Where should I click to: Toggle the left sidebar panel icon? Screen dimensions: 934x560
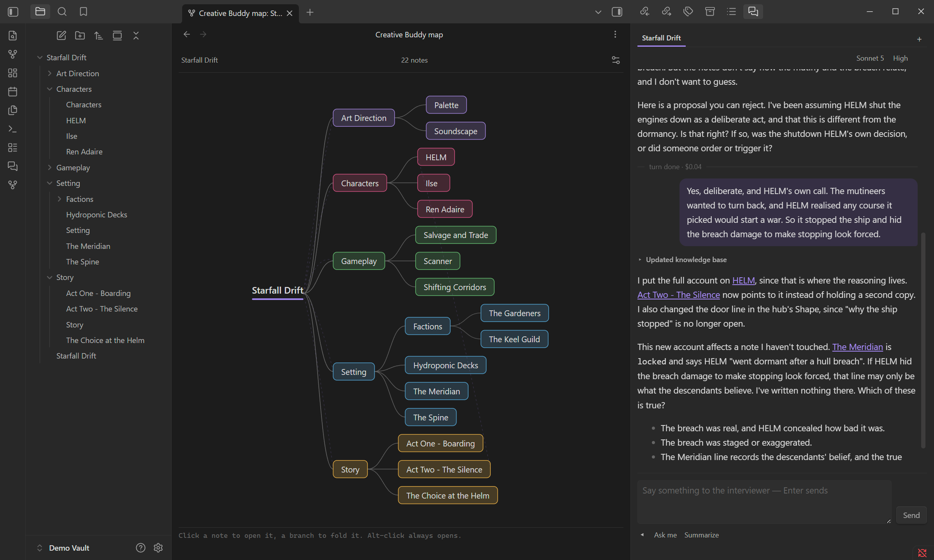(x=13, y=12)
